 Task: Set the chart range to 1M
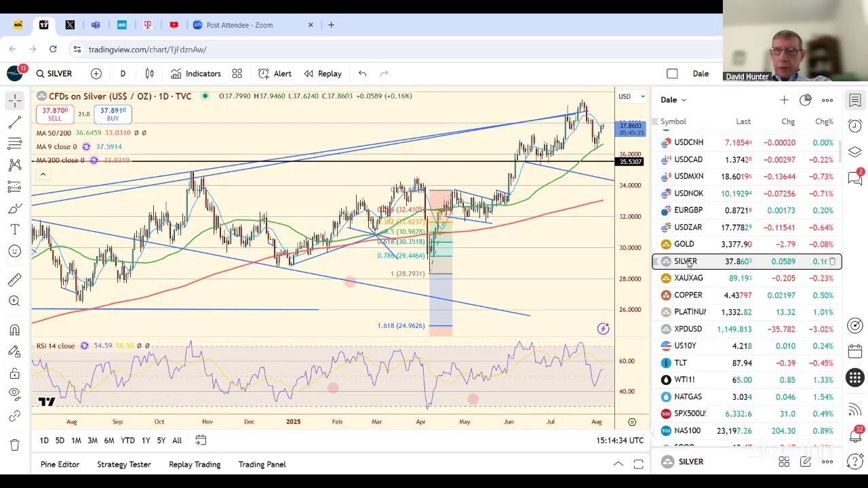(x=76, y=441)
